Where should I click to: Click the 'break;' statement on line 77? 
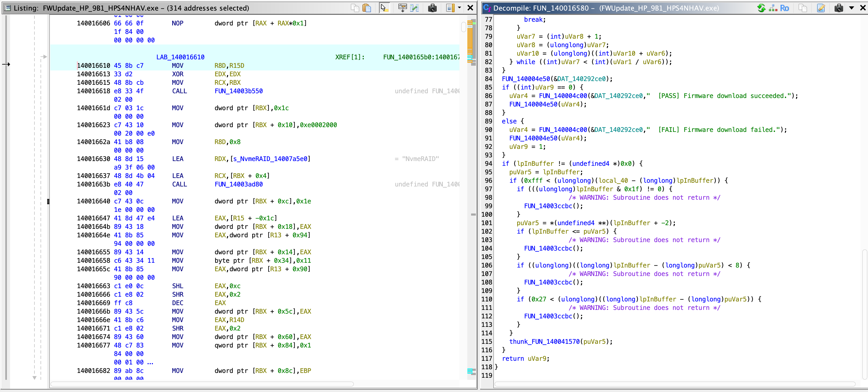(535, 20)
